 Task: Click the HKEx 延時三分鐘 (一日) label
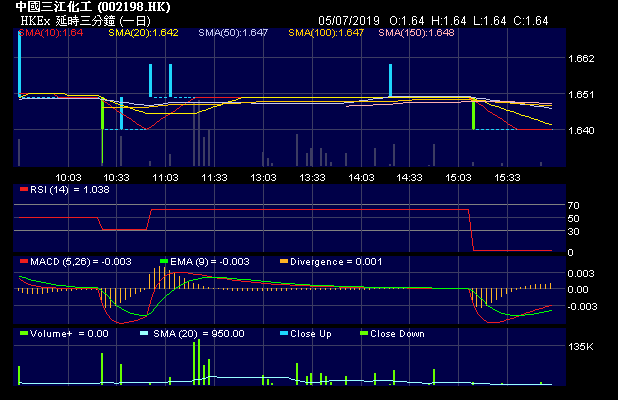click(x=86, y=20)
